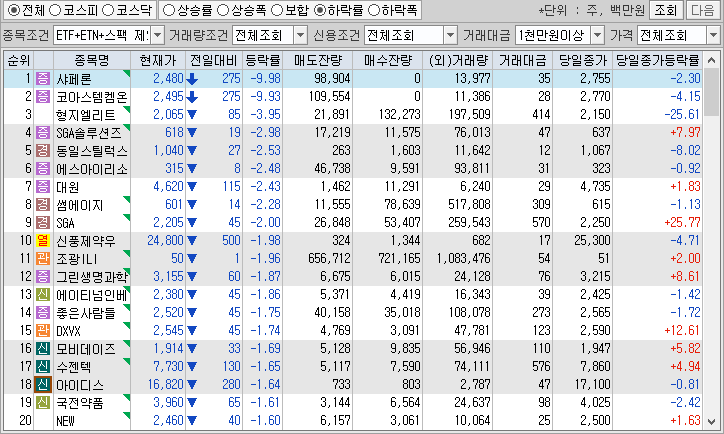Click the -25.61 value in 형지엘리트 row
The image size is (724, 434).
tap(682, 115)
